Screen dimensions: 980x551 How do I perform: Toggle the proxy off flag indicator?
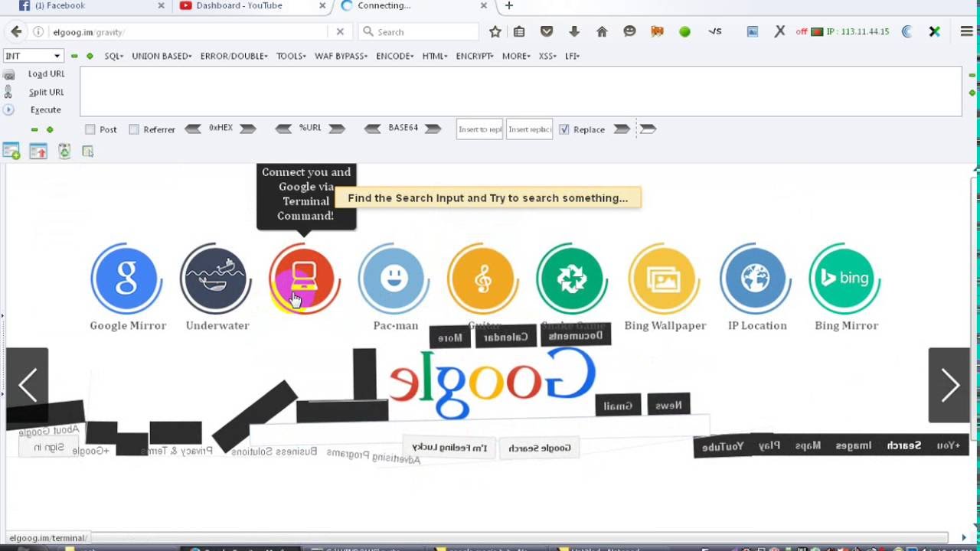click(x=809, y=31)
